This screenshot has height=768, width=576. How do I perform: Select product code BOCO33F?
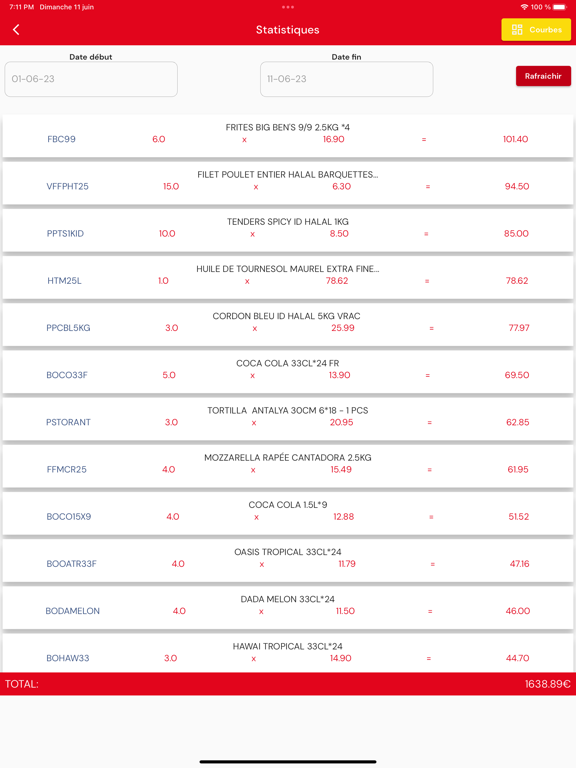click(x=67, y=375)
